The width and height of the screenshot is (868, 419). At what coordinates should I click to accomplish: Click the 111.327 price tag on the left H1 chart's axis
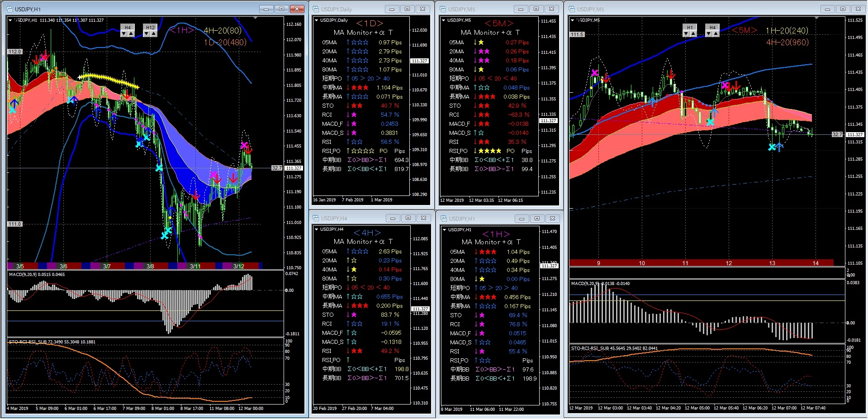(x=294, y=168)
